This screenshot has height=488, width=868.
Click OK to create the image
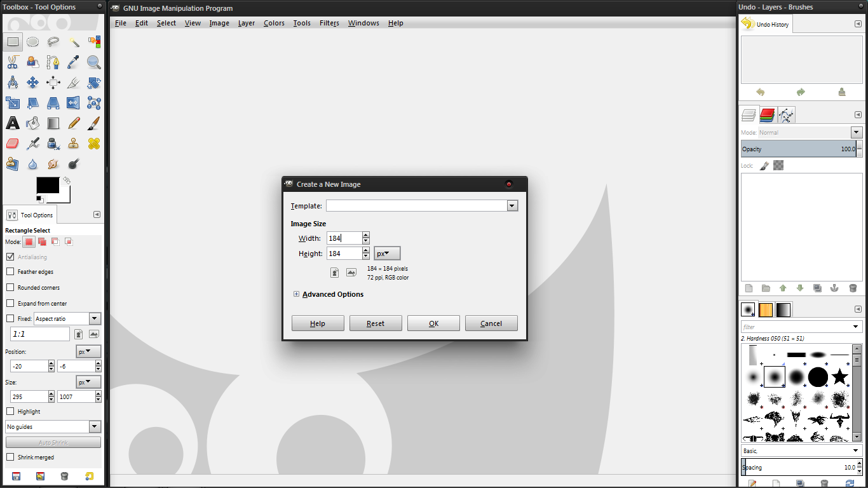click(x=433, y=323)
